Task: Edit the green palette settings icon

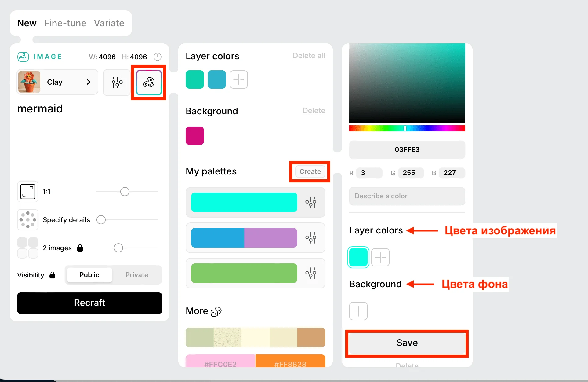Action: coord(310,273)
